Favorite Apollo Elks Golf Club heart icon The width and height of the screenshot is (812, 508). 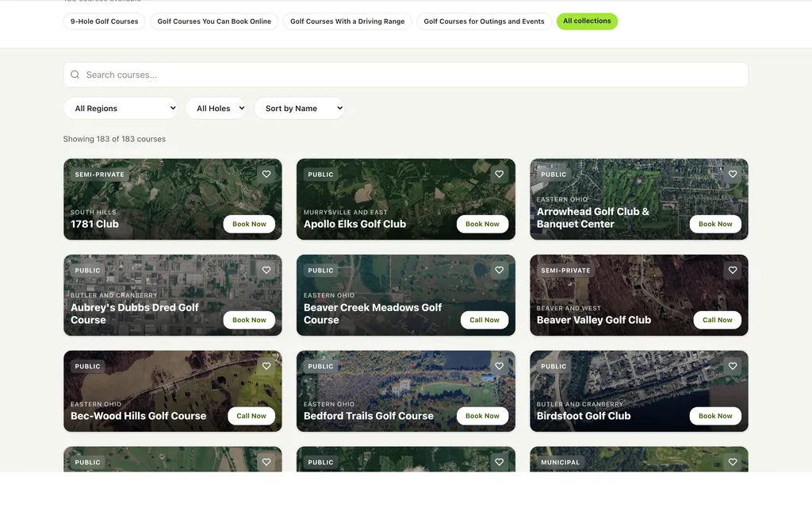[x=500, y=174]
